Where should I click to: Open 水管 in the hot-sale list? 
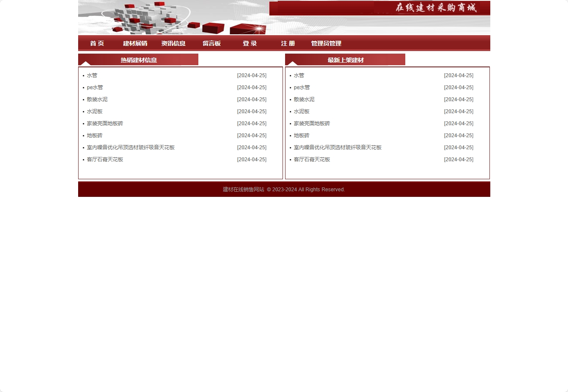(x=92, y=75)
